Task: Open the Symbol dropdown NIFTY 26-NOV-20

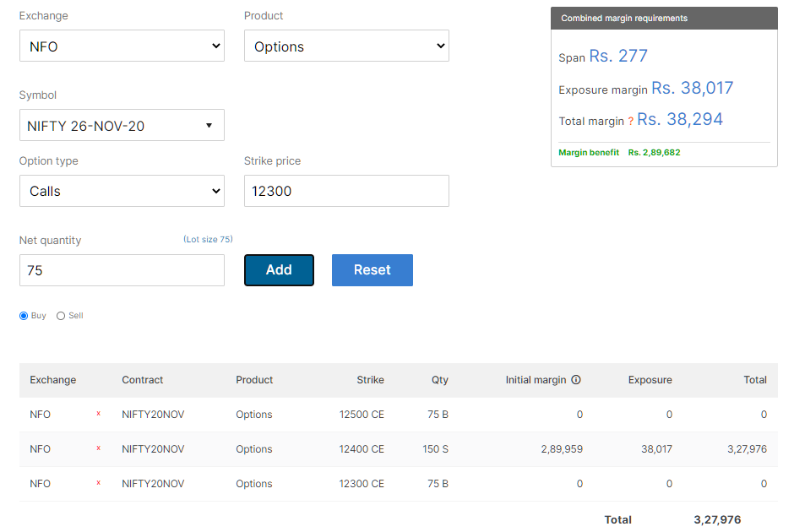Action: pos(122,125)
